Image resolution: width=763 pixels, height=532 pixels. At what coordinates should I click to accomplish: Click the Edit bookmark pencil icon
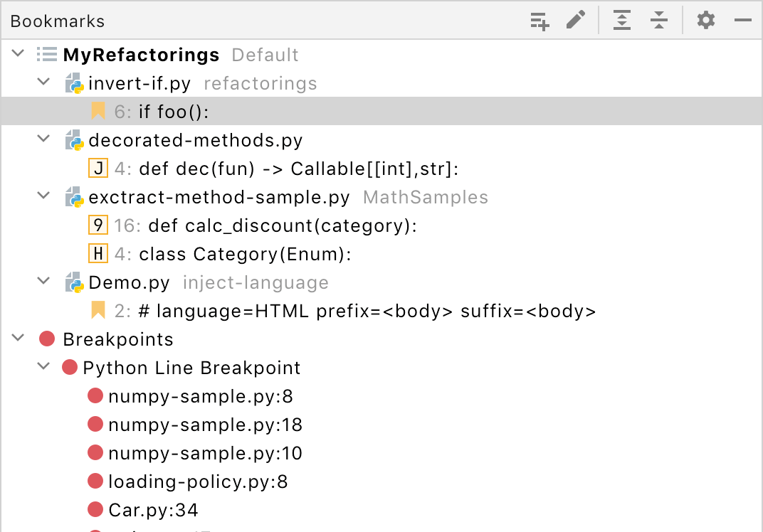point(576,20)
